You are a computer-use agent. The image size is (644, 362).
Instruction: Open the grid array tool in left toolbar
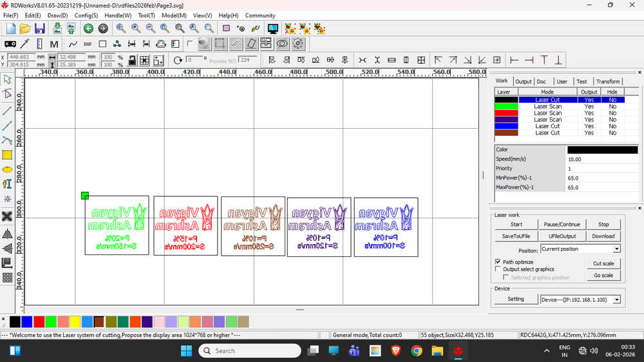coord(7,278)
